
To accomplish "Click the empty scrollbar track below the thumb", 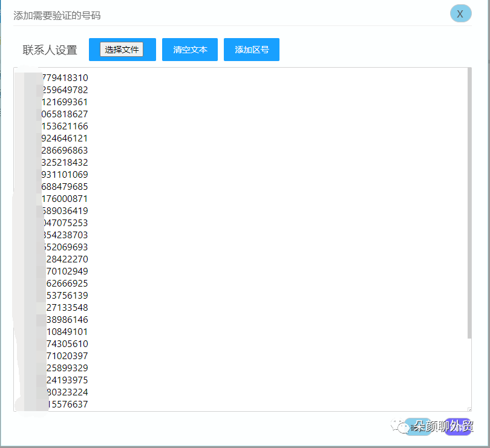I will [469, 374].
